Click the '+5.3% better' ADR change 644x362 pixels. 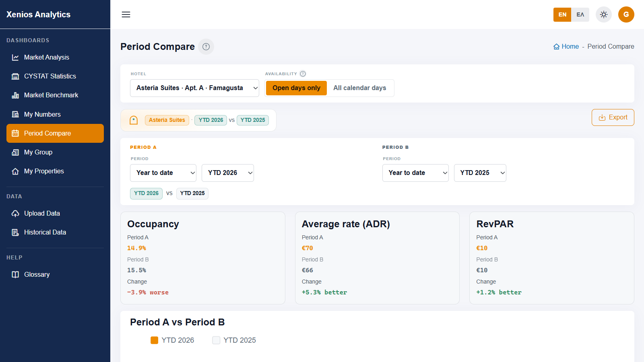[x=324, y=292]
